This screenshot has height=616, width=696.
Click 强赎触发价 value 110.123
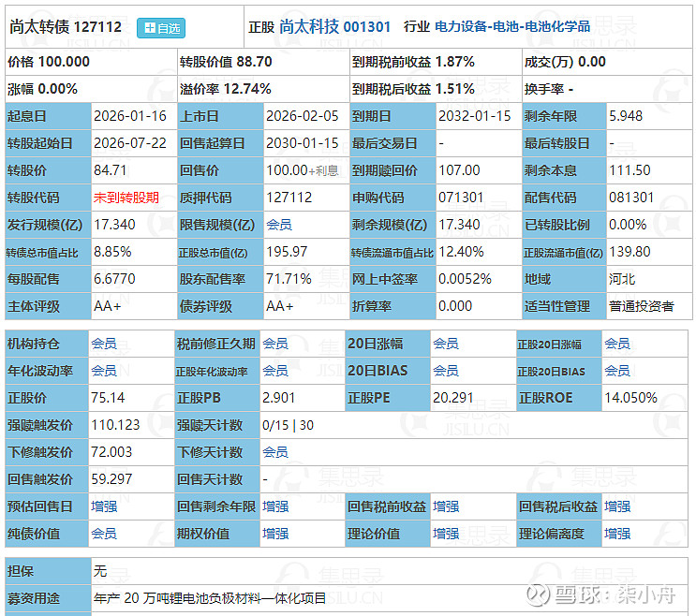(x=115, y=425)
